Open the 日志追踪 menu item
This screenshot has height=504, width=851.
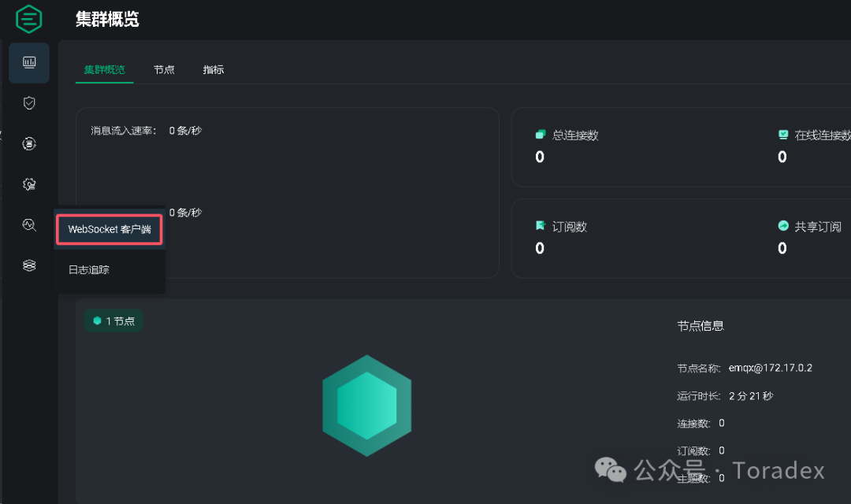(89, 270)
